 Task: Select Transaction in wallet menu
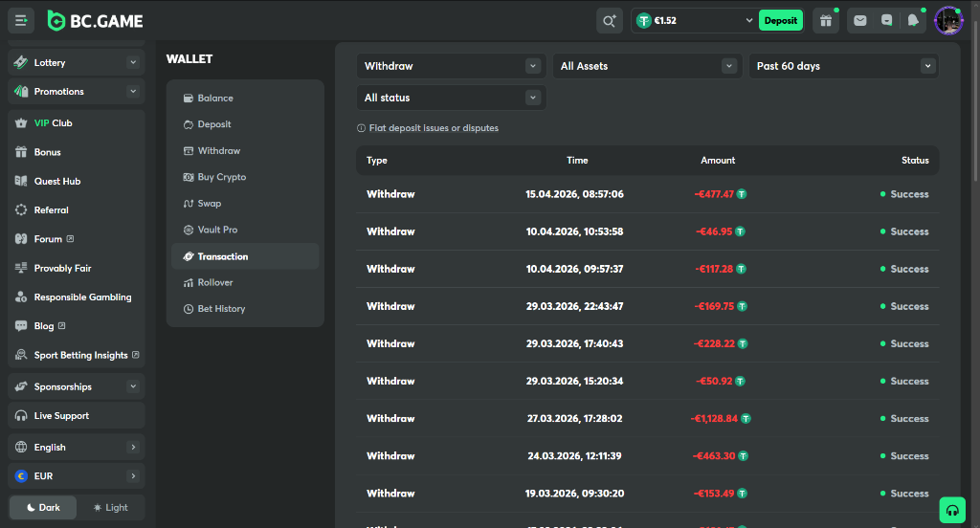pyautogui.click(x=245, y=256)
